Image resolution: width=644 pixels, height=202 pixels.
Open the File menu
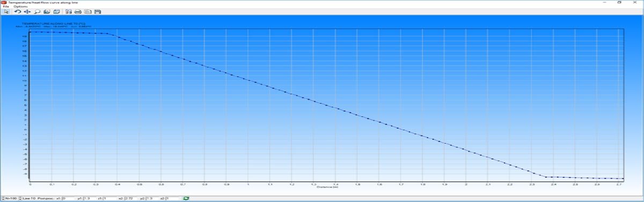[x=6, y=6]
